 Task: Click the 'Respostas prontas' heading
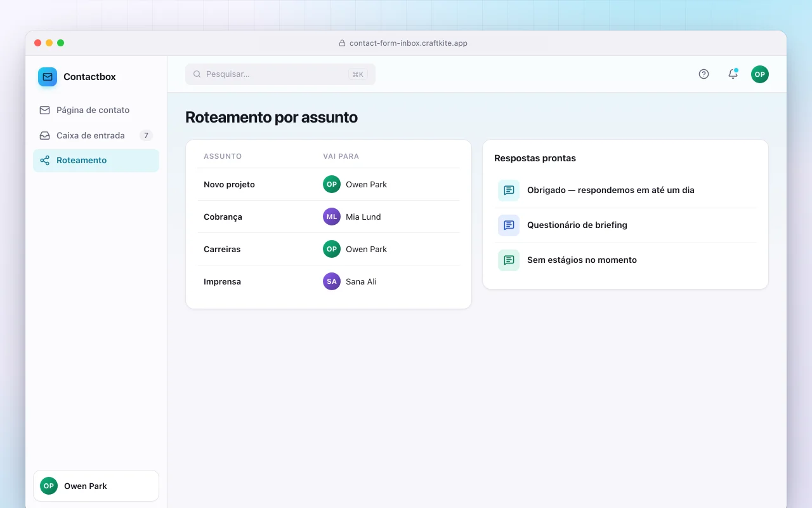coord(535,158)
